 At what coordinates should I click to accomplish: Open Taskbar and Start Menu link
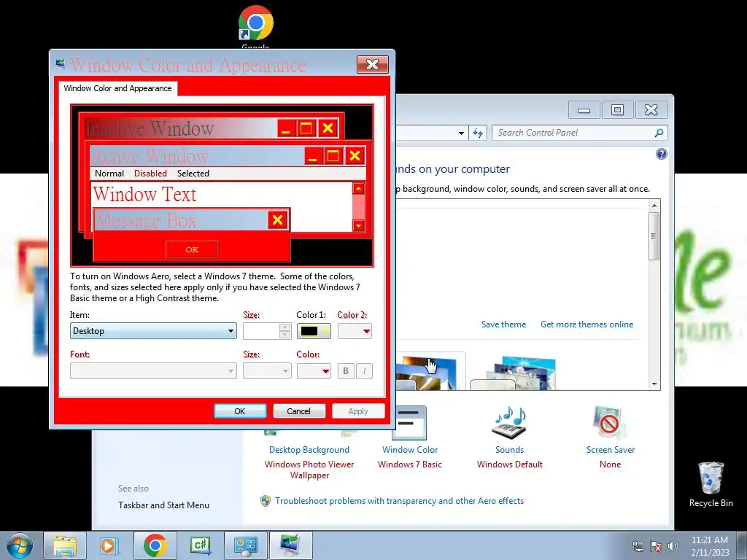(164, 505)
